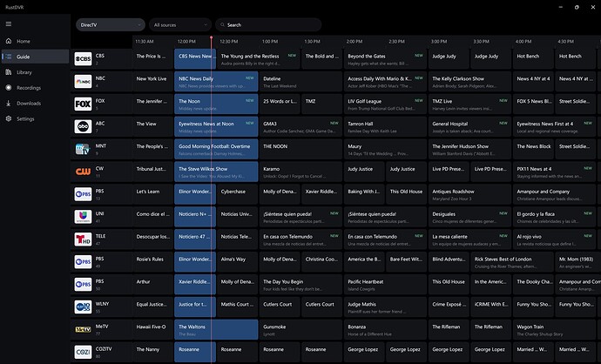Image resolution: width=601 pixels, height=364 pixels.
Task: Select Bonanza on MeTV
Action: pos(385,329)
